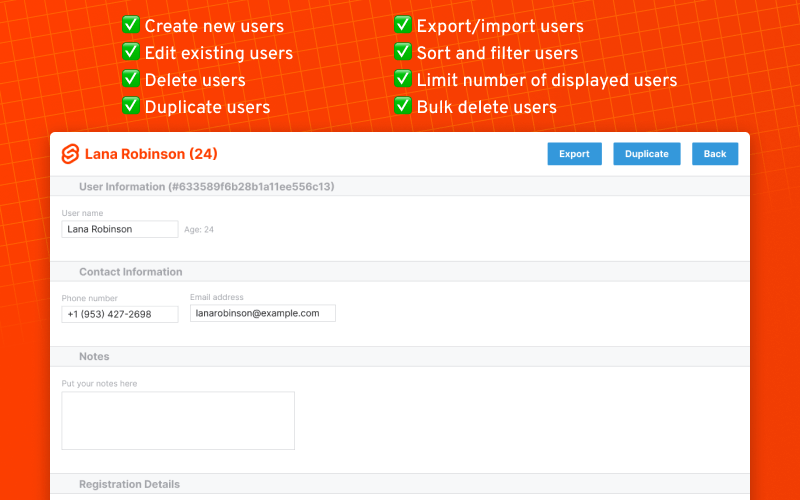This screenshot has height=500, width=800.
Task: Click the orange Svelte logo icon
Action: click(70, 154)
